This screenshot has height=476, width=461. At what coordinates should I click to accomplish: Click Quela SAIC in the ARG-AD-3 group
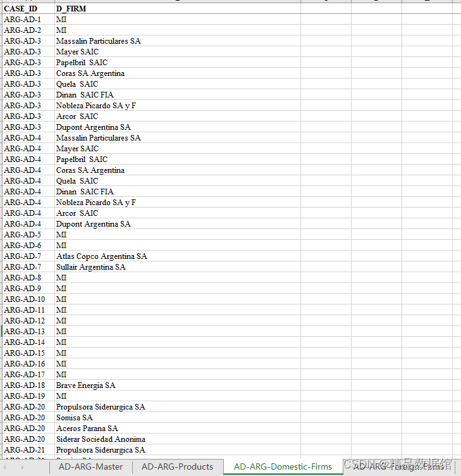(x=178, y=84)
